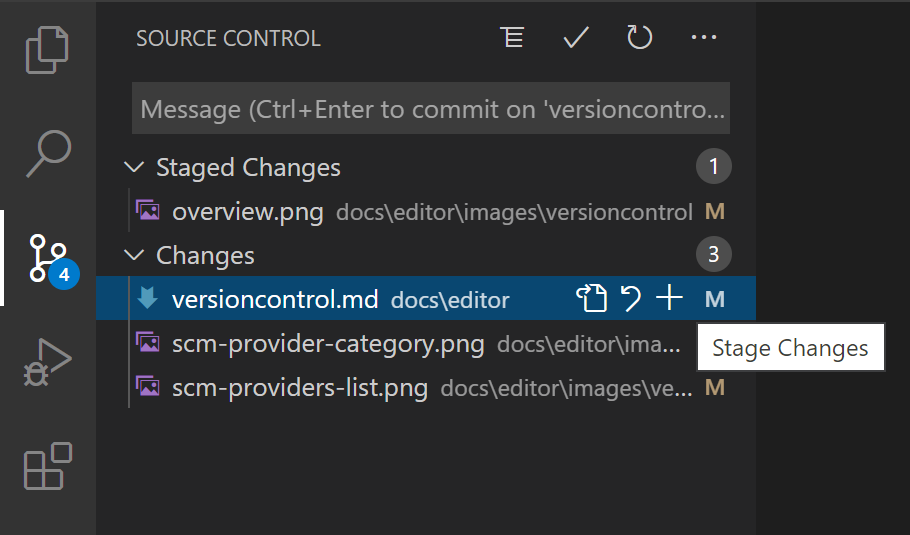The image size is (910, 535).
Task: Collapse the Staged Changes group
Action: pos(135,167)
